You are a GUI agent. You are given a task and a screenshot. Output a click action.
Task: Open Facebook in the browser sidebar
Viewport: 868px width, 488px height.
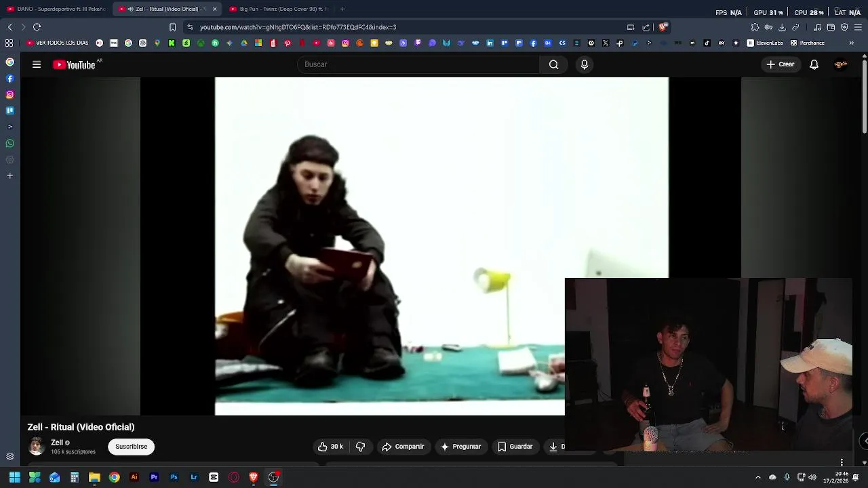click(9, 79)
